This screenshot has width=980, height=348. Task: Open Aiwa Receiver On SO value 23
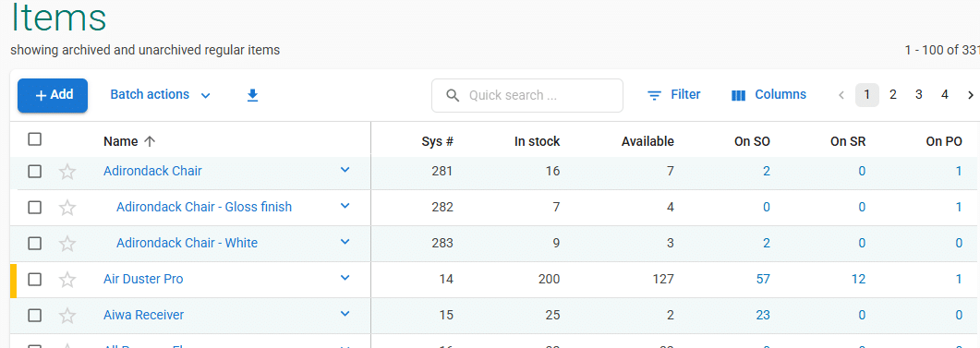[763, 315]
